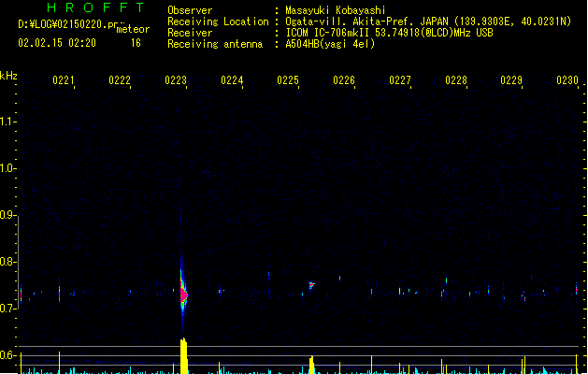The height and width of the screenshot is (374, 588).
Task: Click time marker 0229
Action: click(511, 80)
